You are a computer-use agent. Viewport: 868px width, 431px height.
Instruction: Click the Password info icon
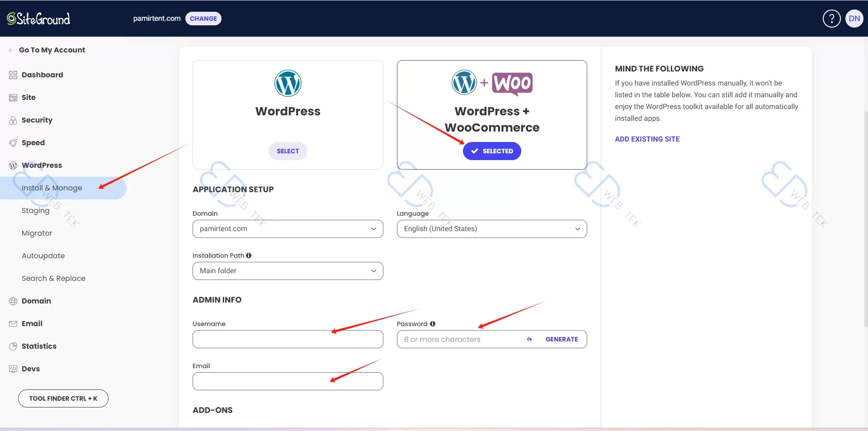click(433, 324)
